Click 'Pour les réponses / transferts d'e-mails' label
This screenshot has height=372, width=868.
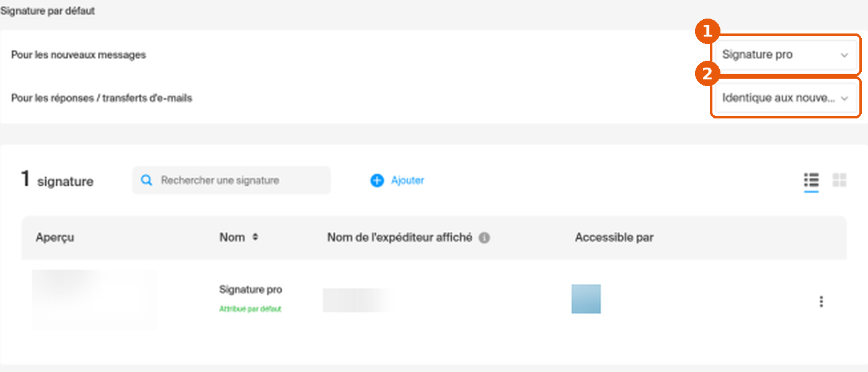102,98
